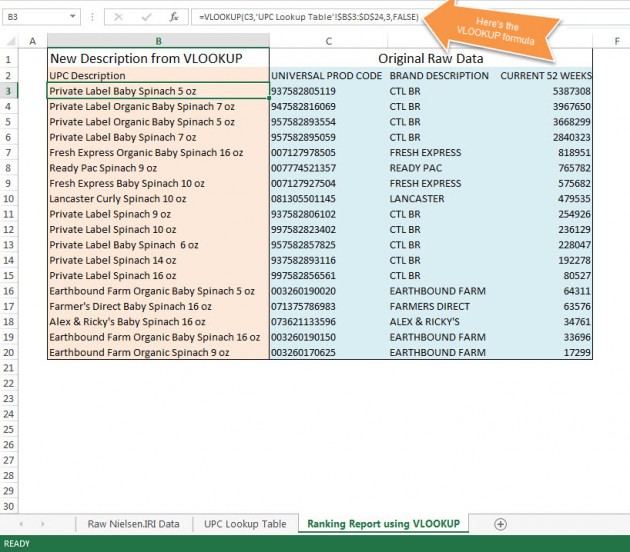Select cell 'Private Label Baby Spinach 5 oz'
This screenshot has width=630, height=552.
point(158,91)
